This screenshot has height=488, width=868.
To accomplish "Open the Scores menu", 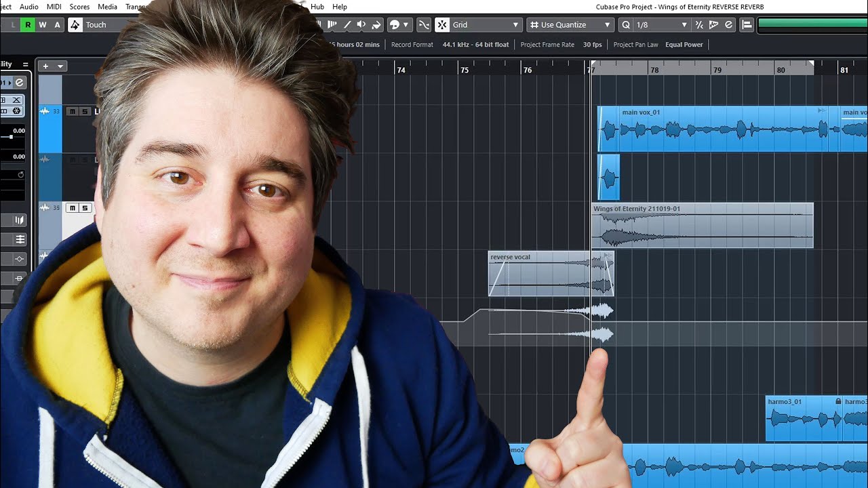I will [x=79, y=6].
